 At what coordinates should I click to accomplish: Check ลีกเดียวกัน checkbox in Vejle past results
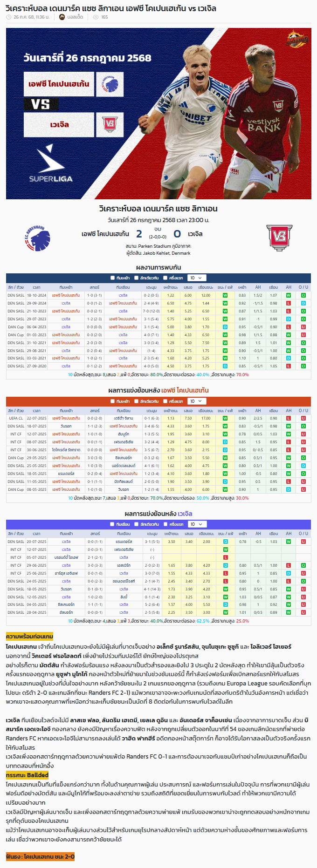[x=136, y=524]
